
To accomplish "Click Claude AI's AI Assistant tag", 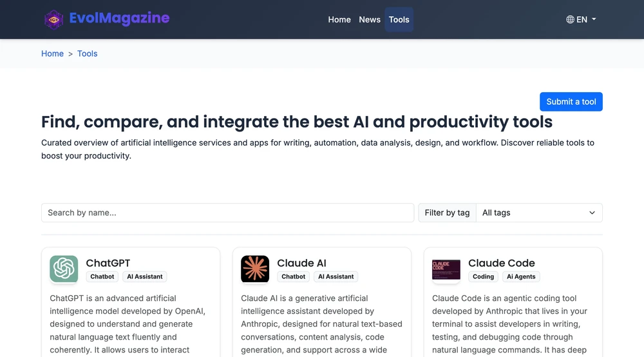I will tap(336, 276).
